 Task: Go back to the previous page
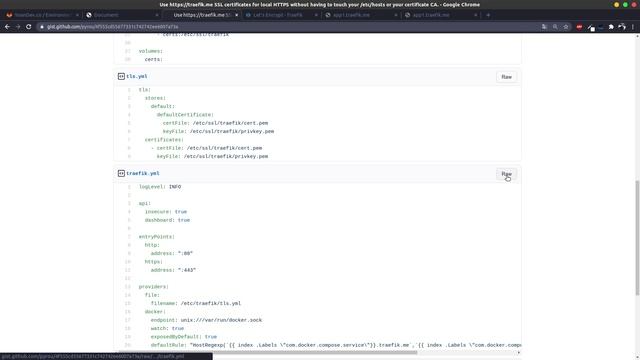click(x=7, y=27)
